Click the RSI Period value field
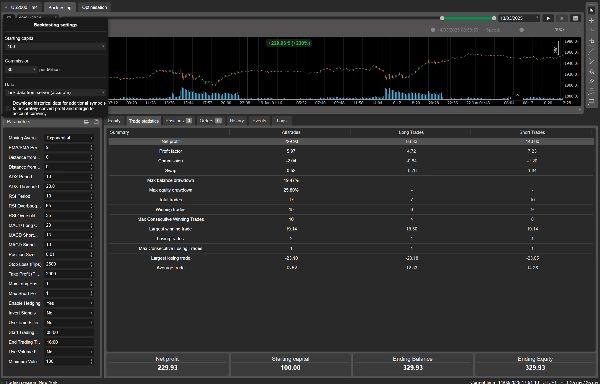Viewport: 600px width, 384px height. point(69,196)
